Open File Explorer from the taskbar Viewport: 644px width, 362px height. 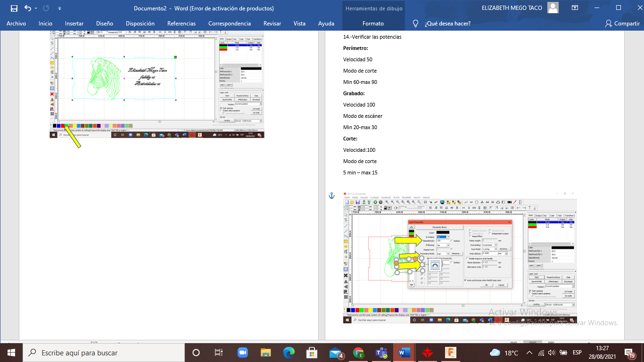[266, 353]
